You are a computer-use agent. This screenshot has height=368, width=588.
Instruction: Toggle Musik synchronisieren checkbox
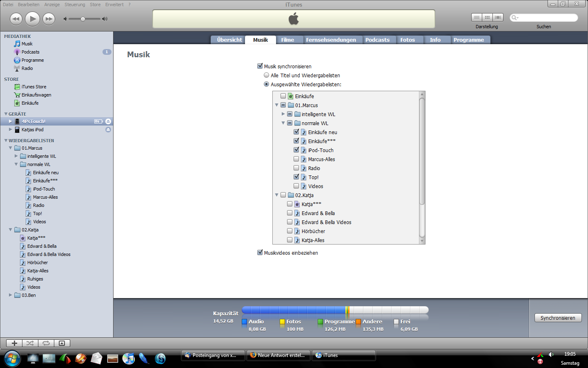(x=260, y=66)
